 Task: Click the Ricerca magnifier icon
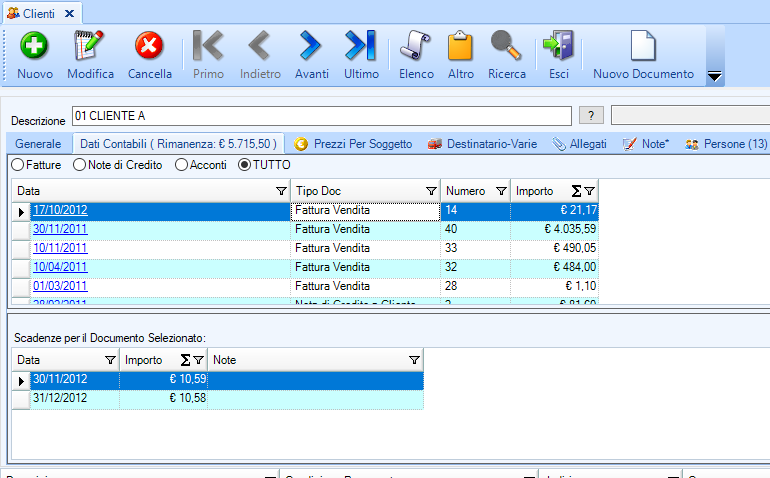click(x=507, y=47)
